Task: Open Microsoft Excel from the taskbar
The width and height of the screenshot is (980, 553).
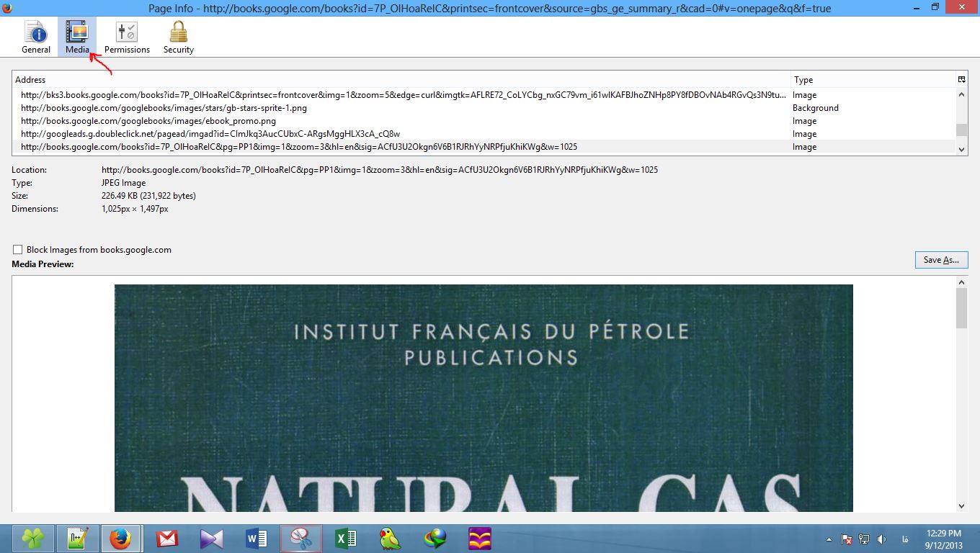Action: (x=346, y=538)
